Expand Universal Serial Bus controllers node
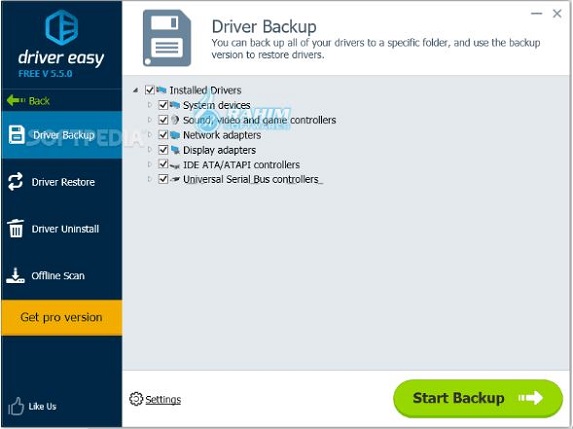The image size is (573, 429). pyautogui.click(x=149, y=179)
